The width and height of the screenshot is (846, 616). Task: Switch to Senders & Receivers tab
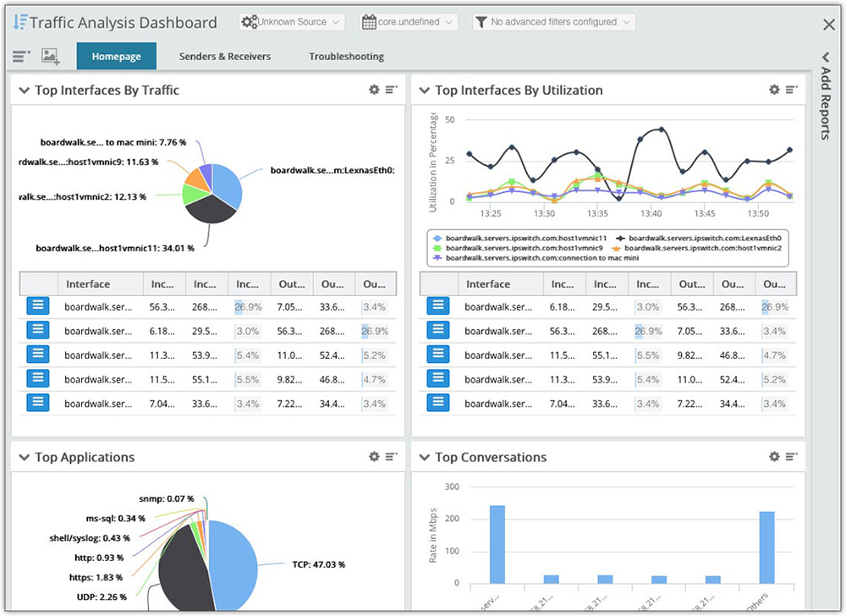point(225,56)
